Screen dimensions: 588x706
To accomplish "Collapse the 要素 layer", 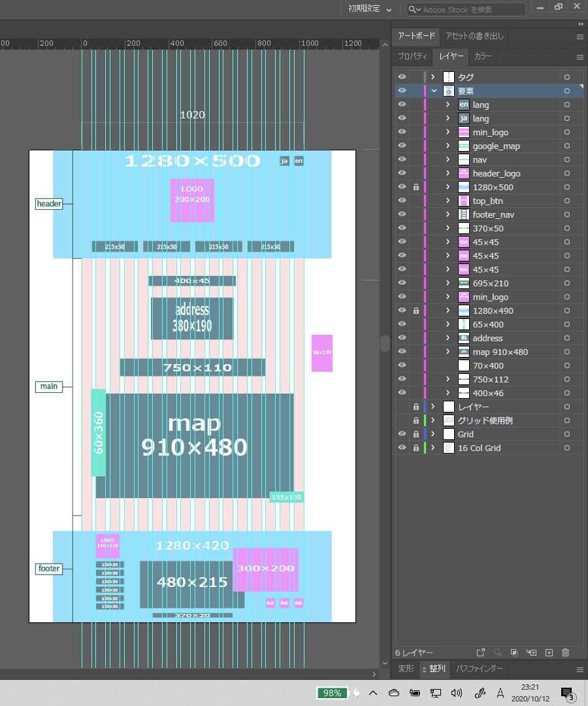I will pos(434,91).
